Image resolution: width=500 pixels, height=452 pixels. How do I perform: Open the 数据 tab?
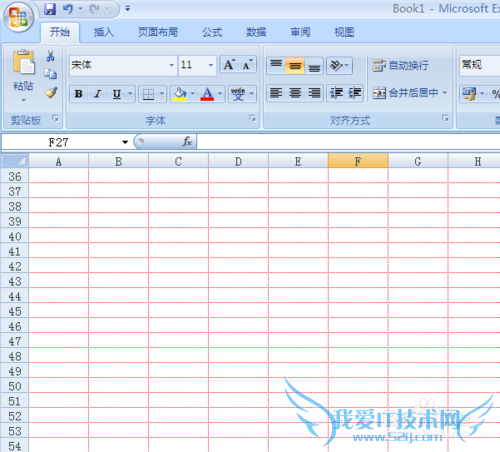[x=256, y=32]
